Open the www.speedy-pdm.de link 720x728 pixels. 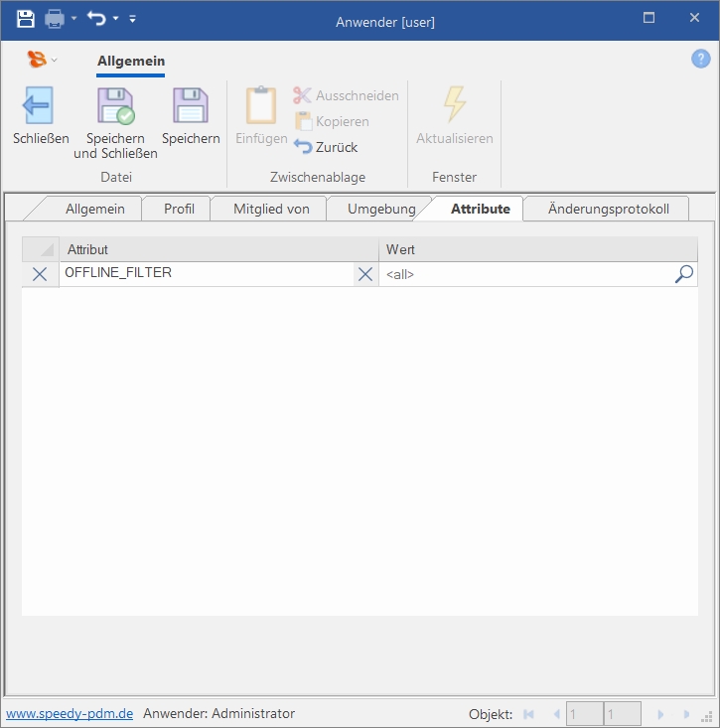70,713
